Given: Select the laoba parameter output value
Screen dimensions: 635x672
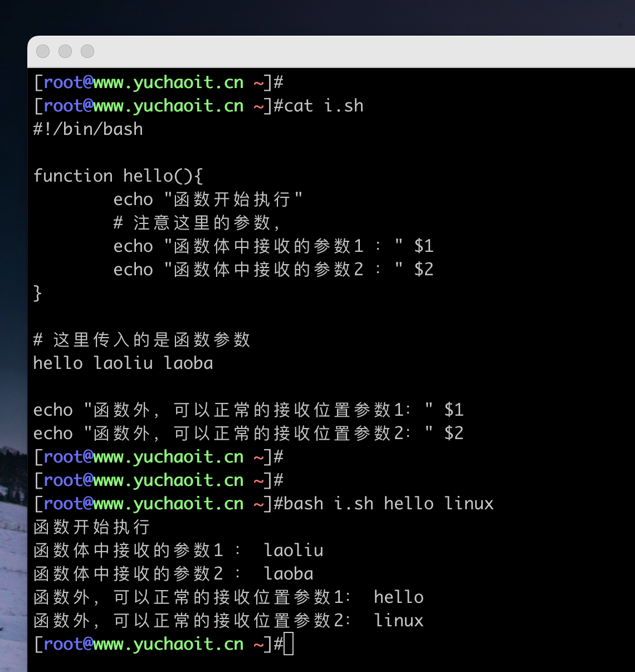Looking at the screenshot, I should click(x=287, y=573).
